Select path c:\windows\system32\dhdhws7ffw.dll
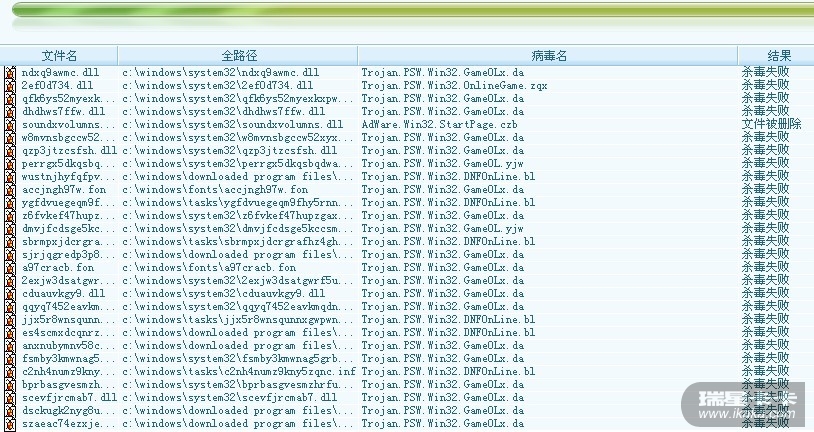Screen dimensions: 814x432 223,112
